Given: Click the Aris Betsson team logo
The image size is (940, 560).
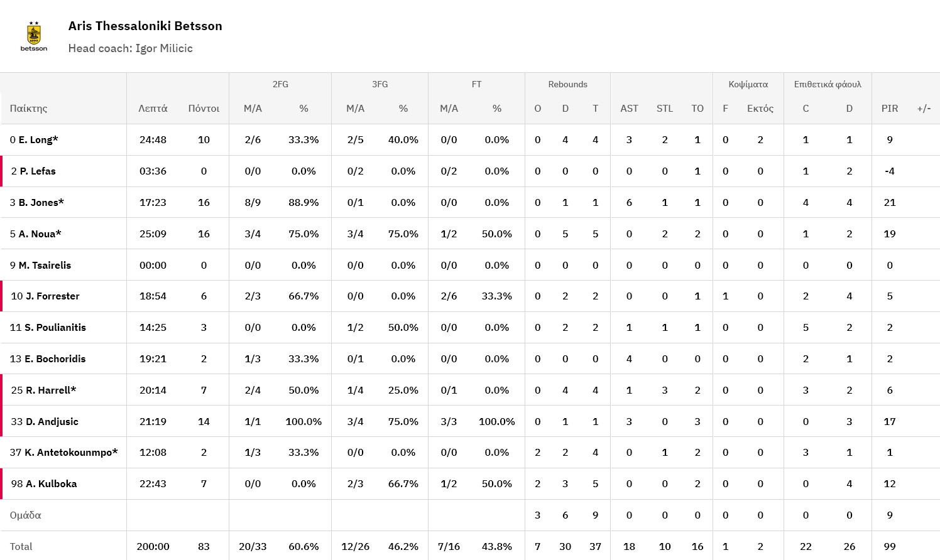Looking at the screenshot, I should pyautogui.click(x=34, y=36).
